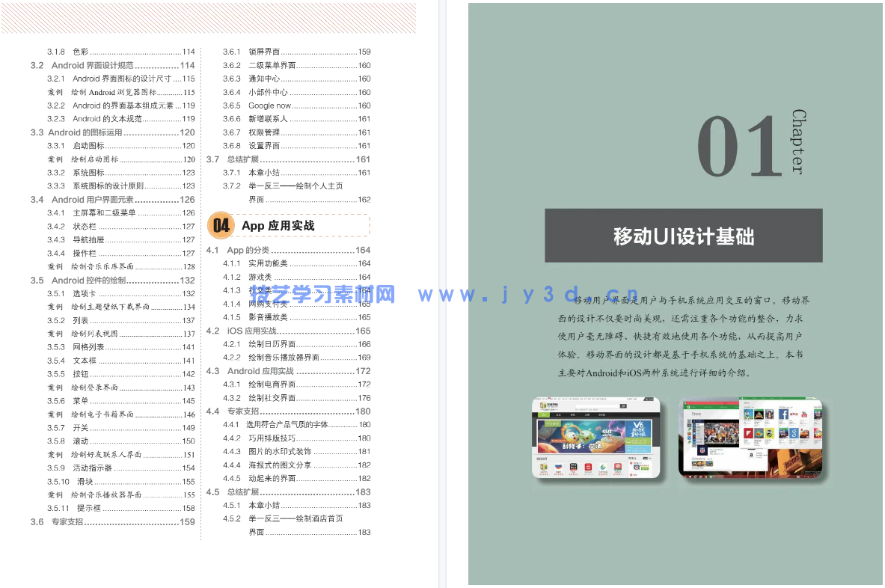The image size is (885, 588).
Task: Click the YouTube icon in the Windows Store
Action: pyautogui.click(x=803, y=414)
